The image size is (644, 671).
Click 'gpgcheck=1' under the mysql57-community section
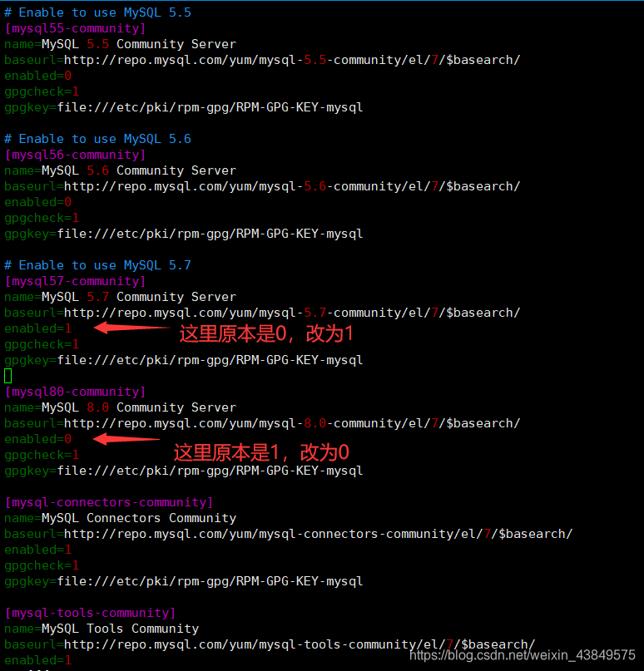42,344
